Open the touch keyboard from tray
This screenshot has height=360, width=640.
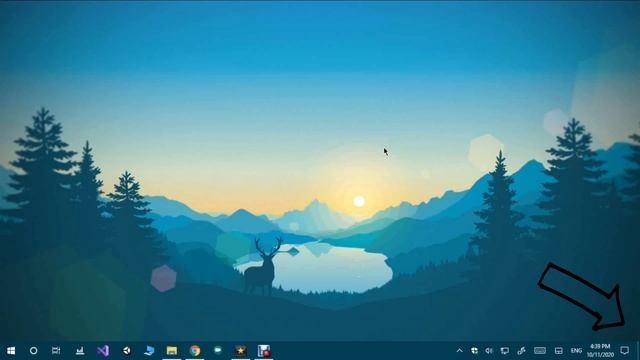540,351
